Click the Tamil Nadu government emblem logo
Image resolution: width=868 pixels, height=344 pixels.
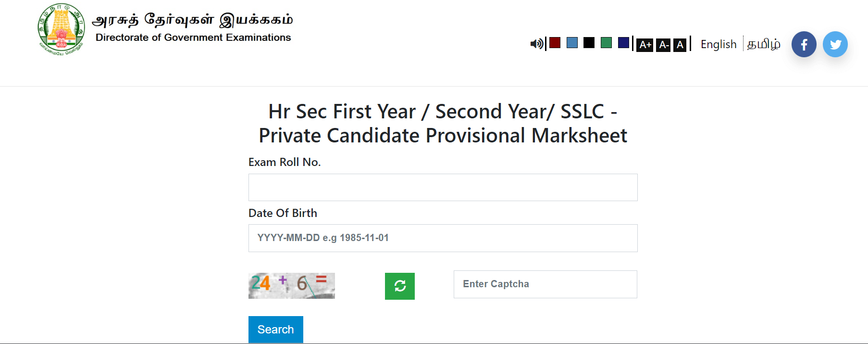(62, 28)
